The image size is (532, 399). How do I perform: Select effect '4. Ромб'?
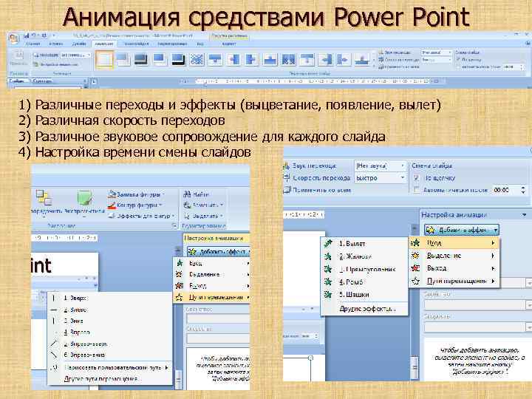(364, 282)
